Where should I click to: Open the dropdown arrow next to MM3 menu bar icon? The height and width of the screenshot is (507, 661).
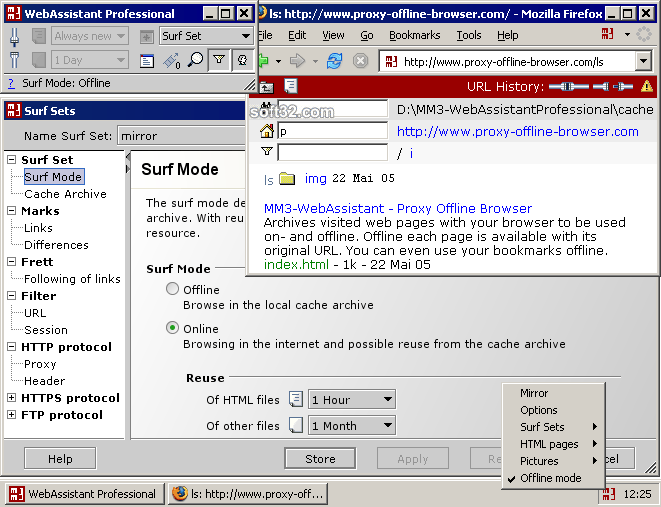tap(627, 35)
